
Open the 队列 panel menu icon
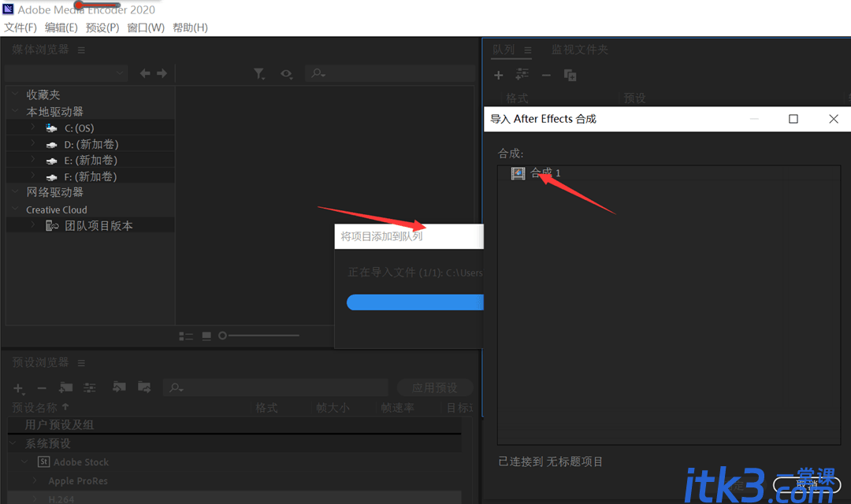point(527,50)
